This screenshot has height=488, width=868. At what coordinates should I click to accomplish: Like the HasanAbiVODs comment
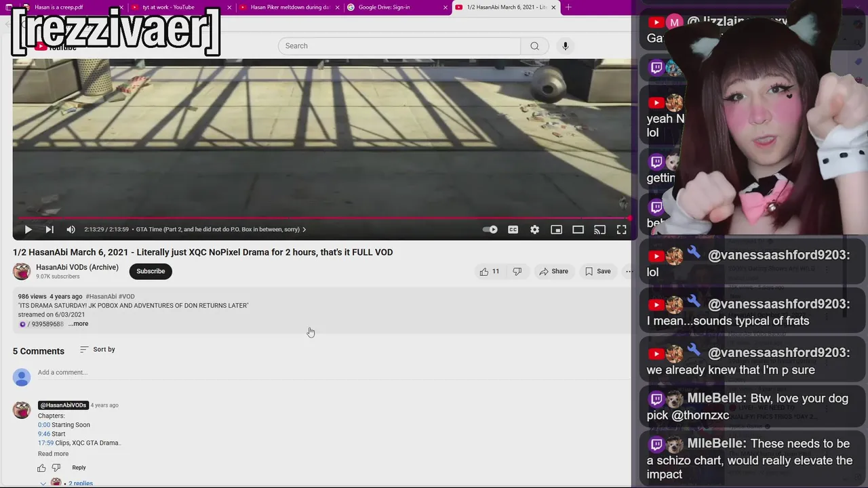pyautogui.click(x=41, y=468)
